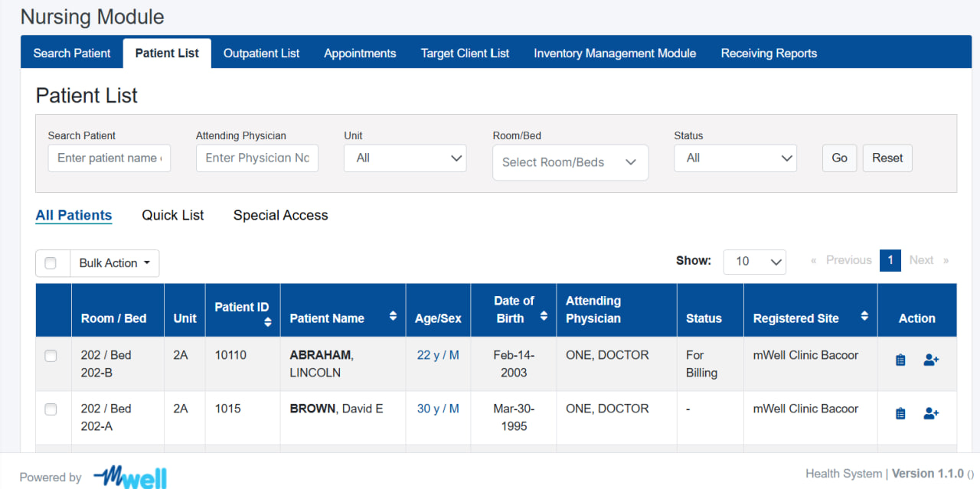Go to Appointments tab
This screenshot has width=980, height=489.
[x=360, y=53]
